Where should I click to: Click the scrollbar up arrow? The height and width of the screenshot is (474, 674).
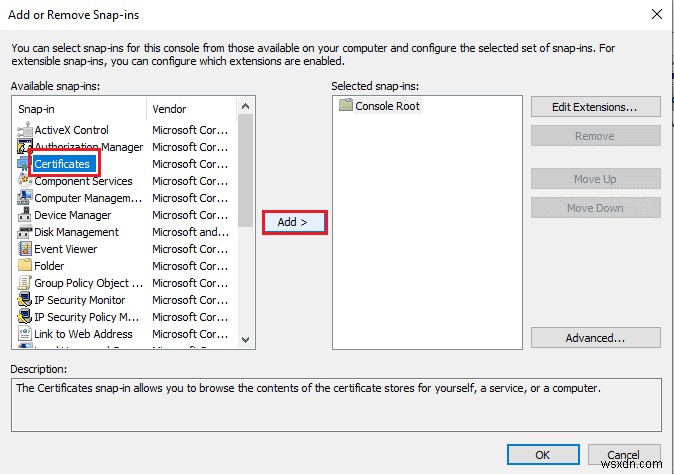pos(245,106)
